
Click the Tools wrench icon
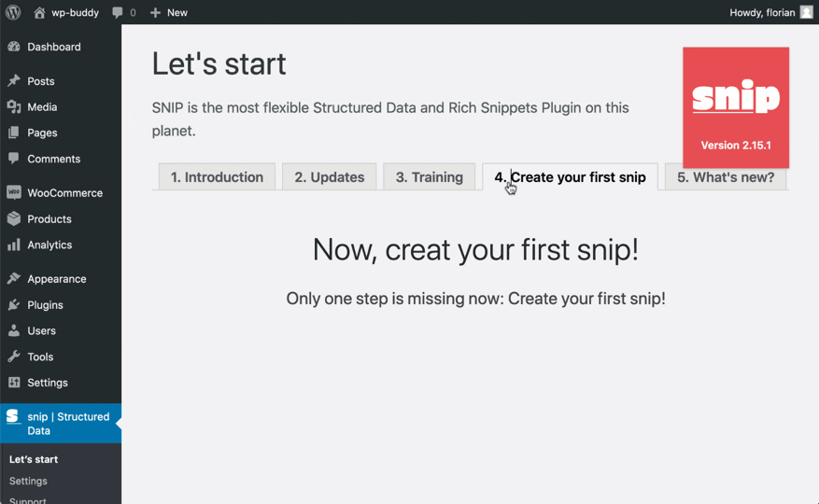[x=14, y=357]
